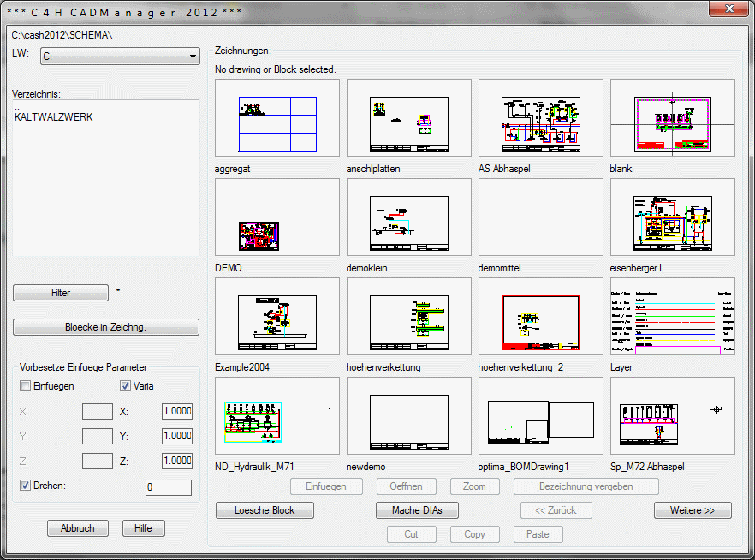Image resolution: width=755 pixels, height=560 pixels.
Task: Select KALTWALZWERK in the directory list
Action: pos(54,117)
